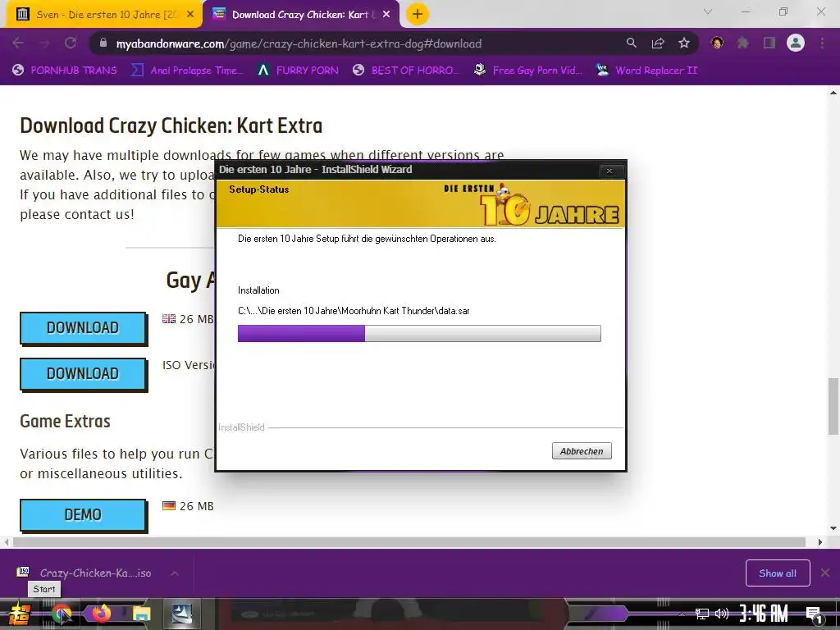
Task: Click the scroll-up arrow of the page scrollbar
Action: 833,93
